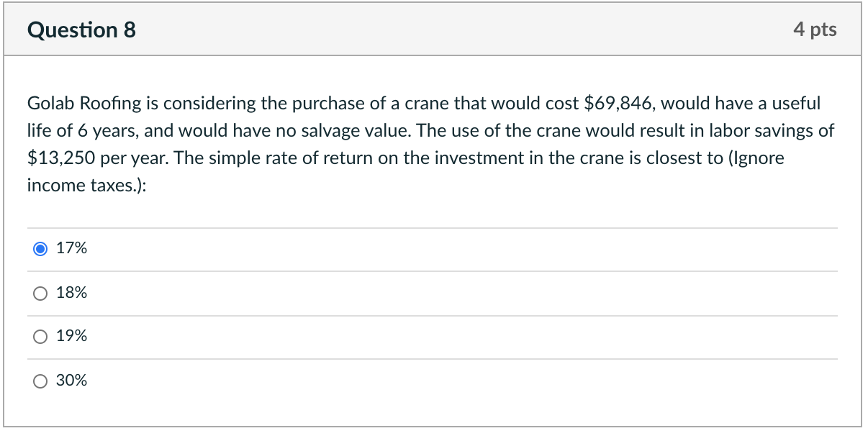Click the 30% answer label text

(72, 381)
